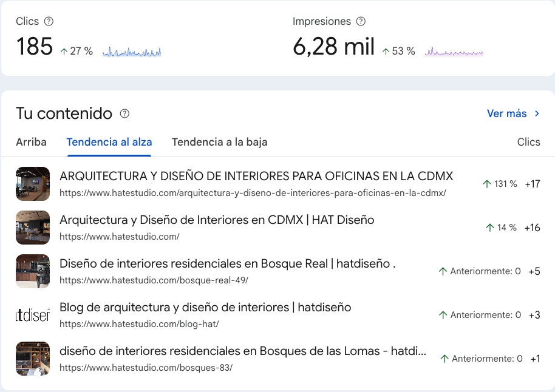Click the blog-hat URL
The width and height of the screenshot is (555, 392).
139,324
